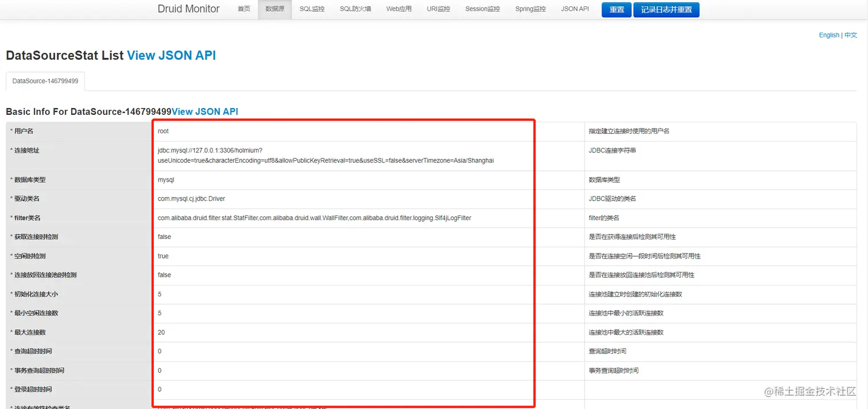Click the filter类名 row label
This screenshot has height=409, width=868.
[x=25, y=218]
